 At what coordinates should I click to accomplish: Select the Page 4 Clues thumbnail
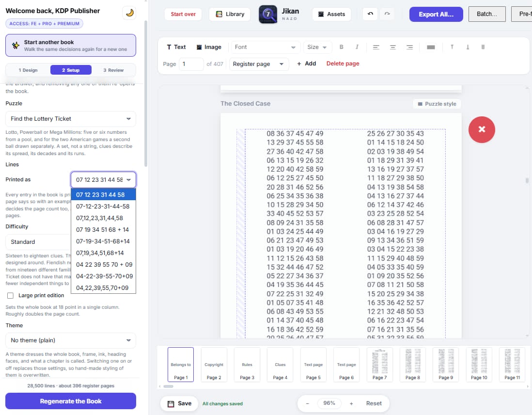pyautogui.click(x=280, y=365)
